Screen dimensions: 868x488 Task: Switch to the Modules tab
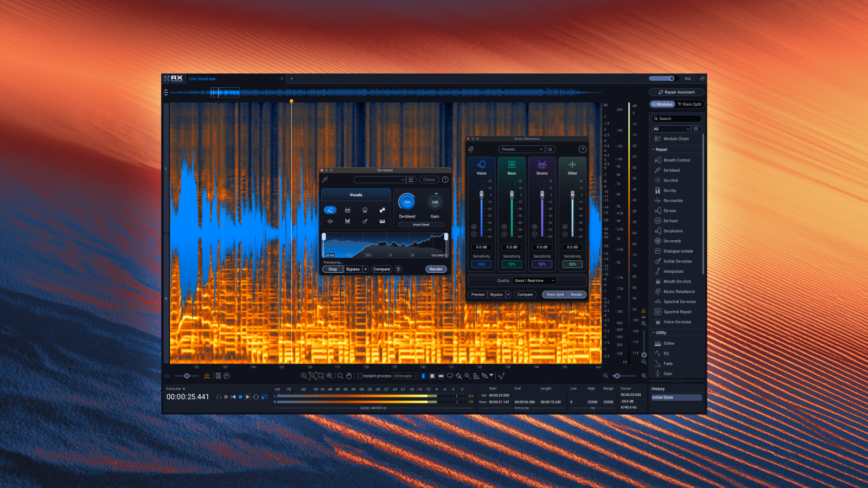pos(662,104)
